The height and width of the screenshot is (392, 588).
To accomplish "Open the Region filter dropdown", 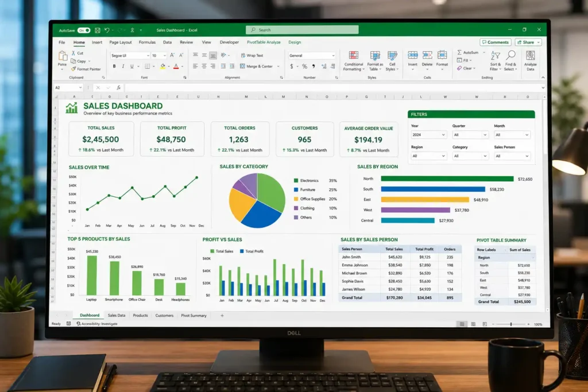I will pos(428,156).
